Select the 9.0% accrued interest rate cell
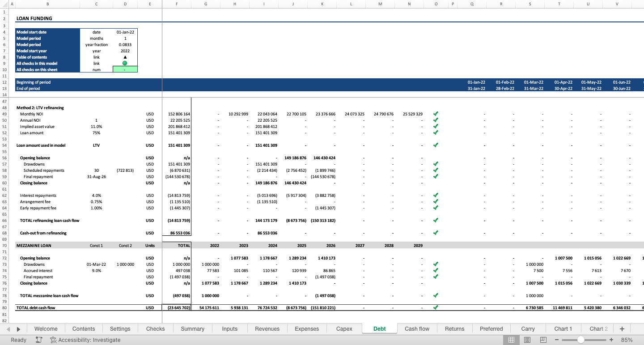 click(x=96, y=270)
